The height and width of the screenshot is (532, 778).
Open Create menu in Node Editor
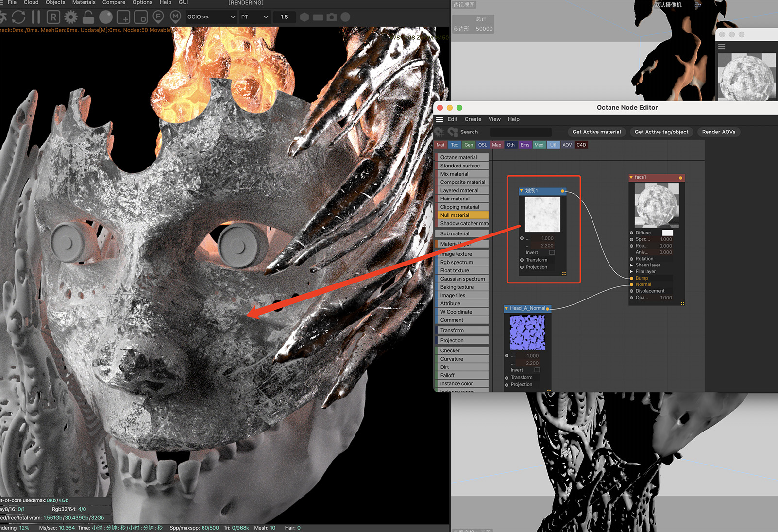point(473,119)
